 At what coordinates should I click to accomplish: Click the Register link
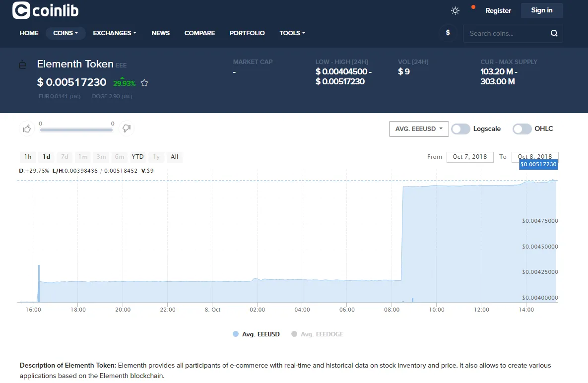pyautogui.click(x=498, y=10)
